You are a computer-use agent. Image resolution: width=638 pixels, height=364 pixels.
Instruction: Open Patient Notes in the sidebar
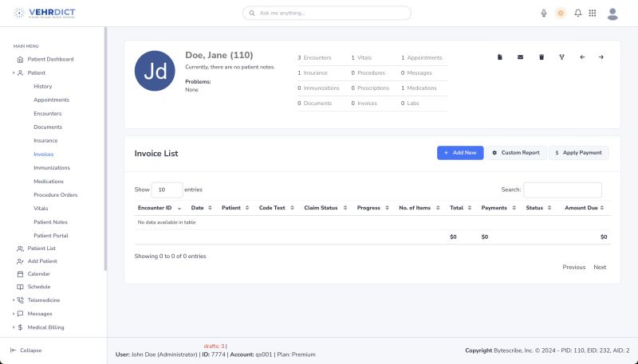(x=50, y=222)
